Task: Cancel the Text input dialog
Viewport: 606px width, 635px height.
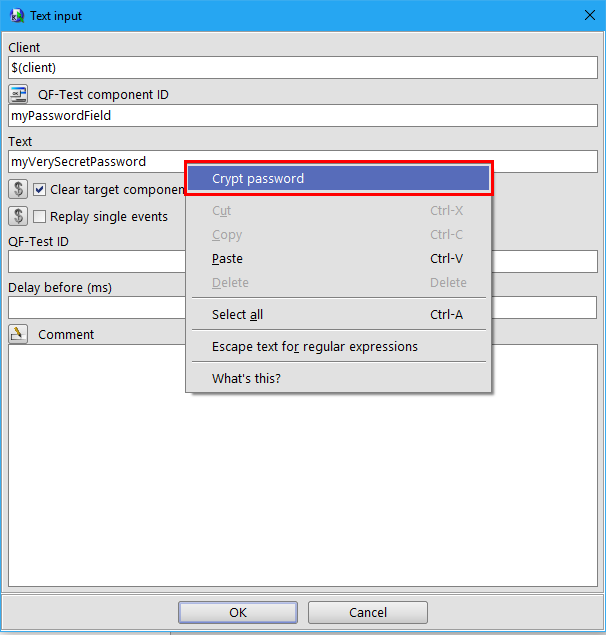Action: [x=368, y=612]
